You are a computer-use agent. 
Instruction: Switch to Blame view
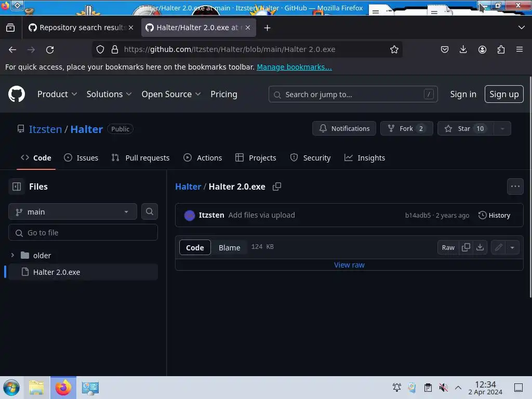click(229, 248)
